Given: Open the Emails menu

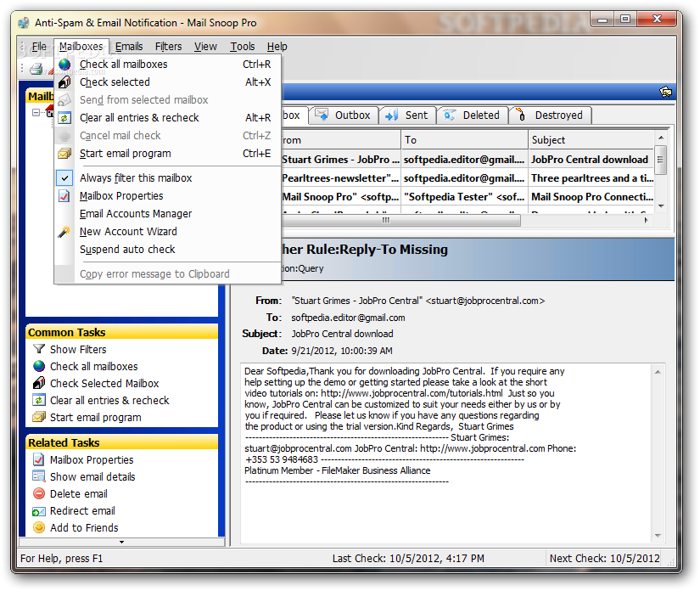Looking at the screenshot, I should (x=129, y=47).
